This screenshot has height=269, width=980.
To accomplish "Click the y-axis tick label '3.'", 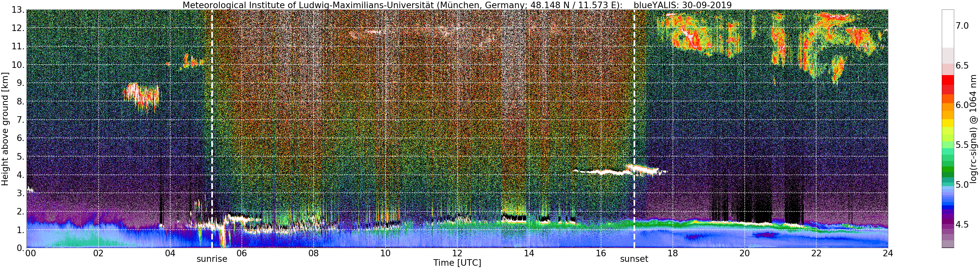I will tap(20, 193).
